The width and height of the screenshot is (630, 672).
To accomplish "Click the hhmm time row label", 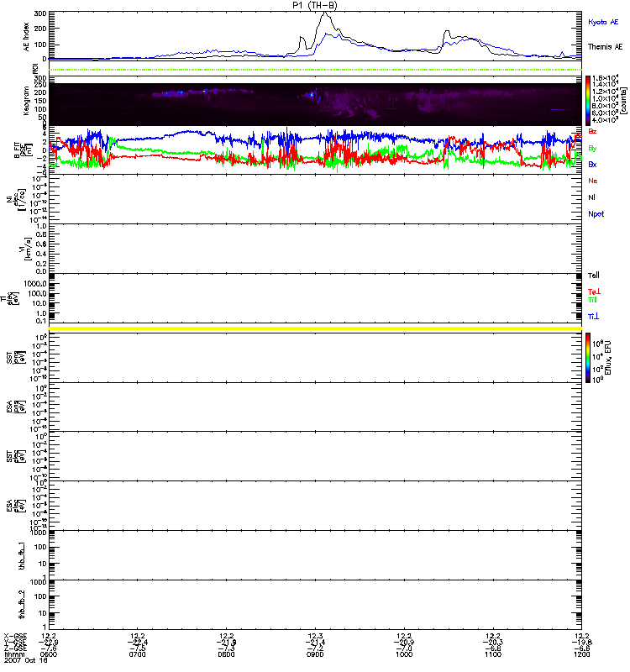I will pos(14,654).
